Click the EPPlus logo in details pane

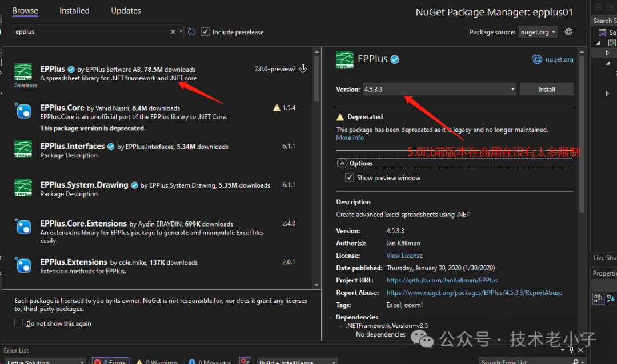344,60
